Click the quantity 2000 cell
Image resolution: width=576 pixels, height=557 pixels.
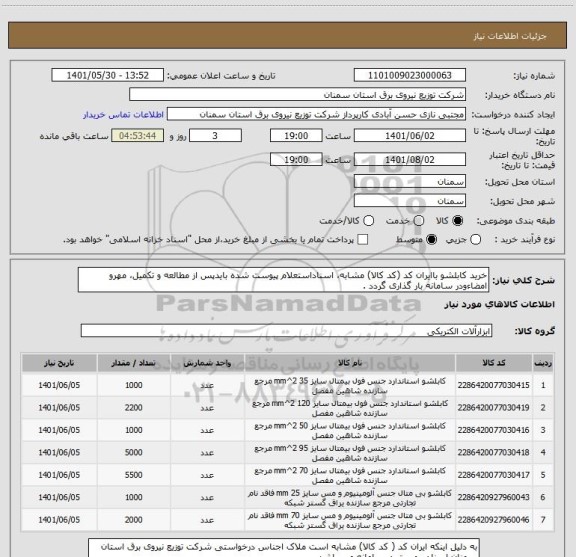[x=133, y=520]
